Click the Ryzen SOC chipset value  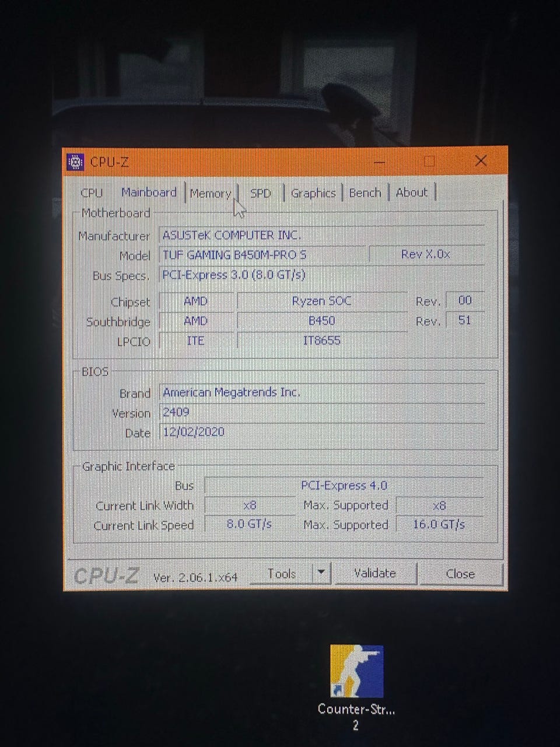click(322, 301)
